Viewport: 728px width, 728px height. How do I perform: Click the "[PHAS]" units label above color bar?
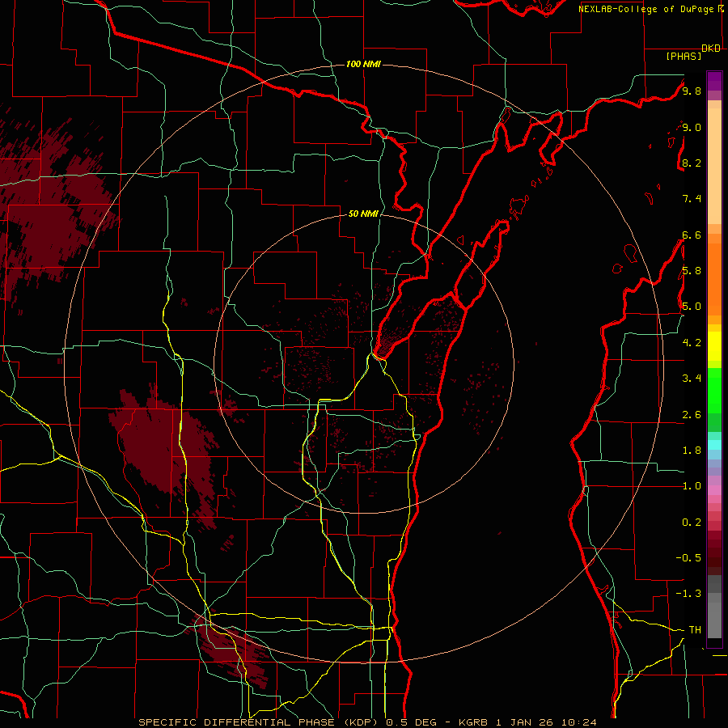click(x=684, y=57)
